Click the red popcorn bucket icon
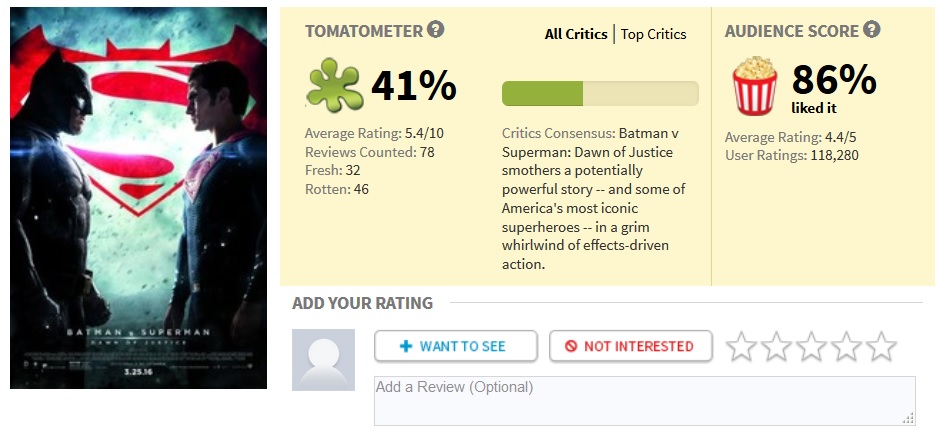 click(755, 86)
